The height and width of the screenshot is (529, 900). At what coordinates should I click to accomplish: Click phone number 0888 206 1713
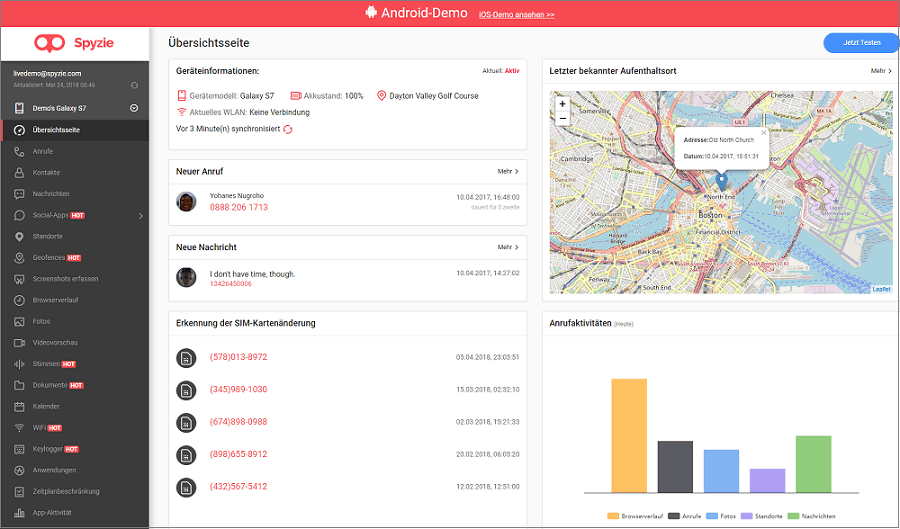click(239, 207)
